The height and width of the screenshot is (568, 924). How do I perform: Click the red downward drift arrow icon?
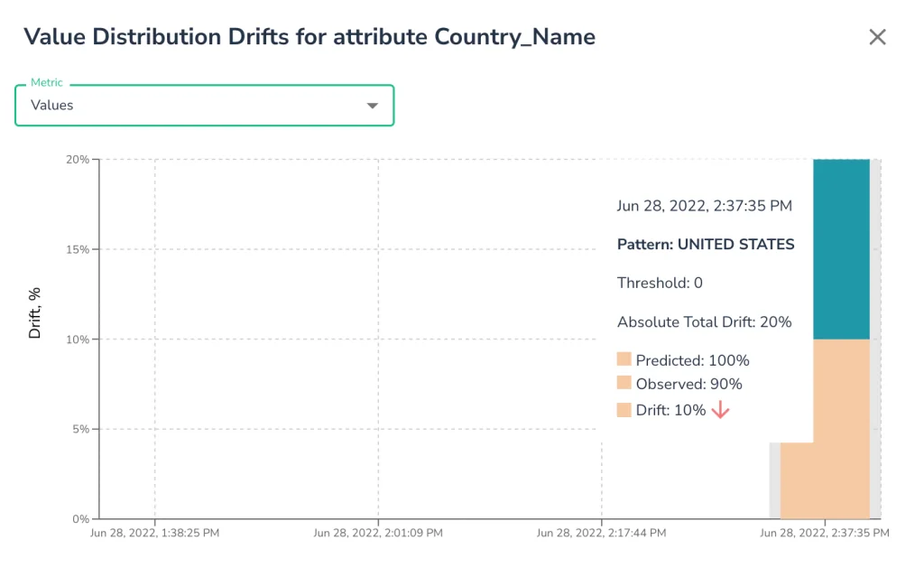click(x=720, y=410)
